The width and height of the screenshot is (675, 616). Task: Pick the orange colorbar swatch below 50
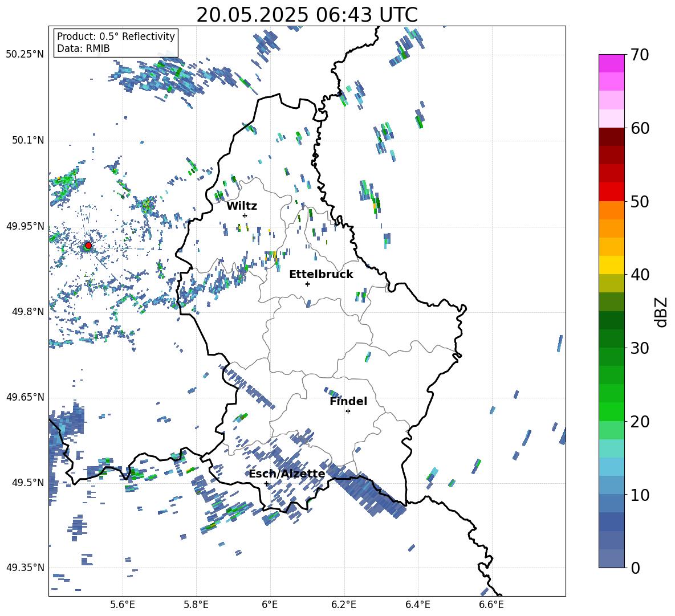pos(611,210)
